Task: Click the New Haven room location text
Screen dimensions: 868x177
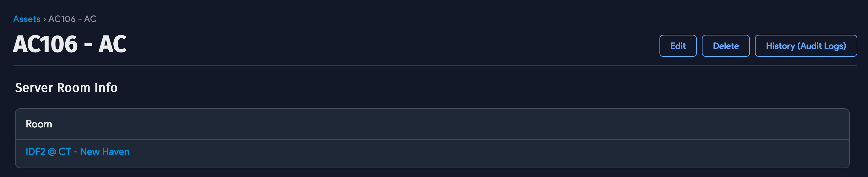Action: point(105,152)
